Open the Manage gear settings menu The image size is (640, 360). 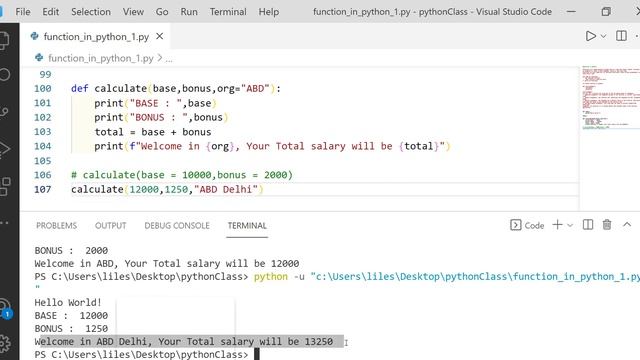tap(4, 344)
